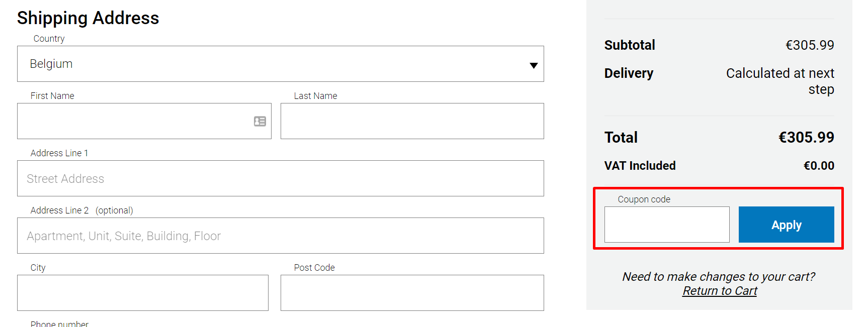This screenshot has height=327, width=868.
Task: Focus the City input field
Action: (x=143, y=293)
